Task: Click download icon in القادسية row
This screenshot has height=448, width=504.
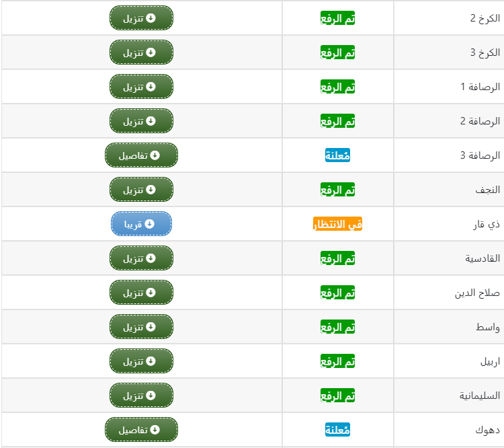Action: (151, 258)
